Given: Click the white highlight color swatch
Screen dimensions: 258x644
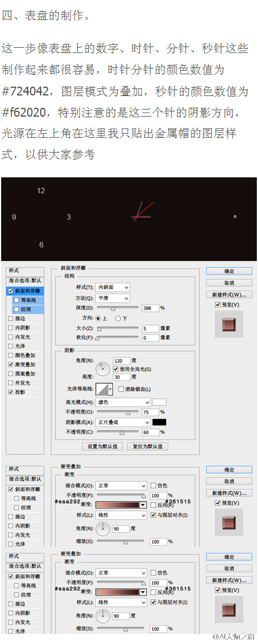Looking at the screenshot, I should [160, 402].
